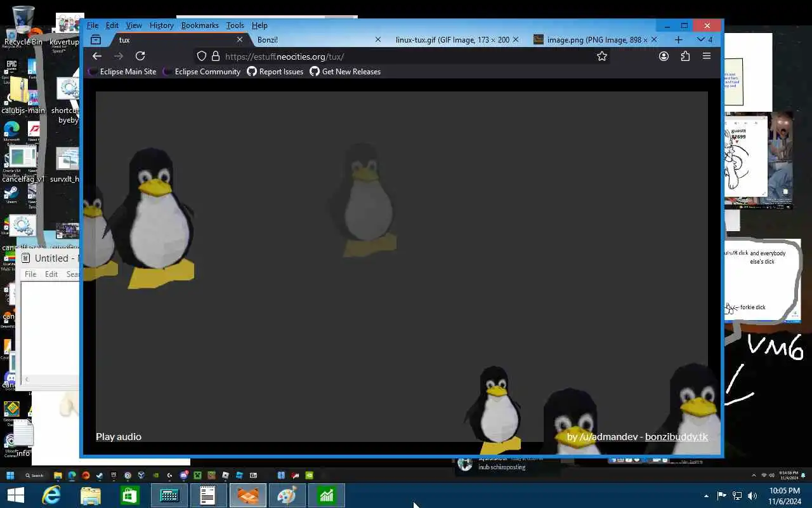Open the browser hamburger application menu
Screen dimensions: 812x508
point(707,56)
